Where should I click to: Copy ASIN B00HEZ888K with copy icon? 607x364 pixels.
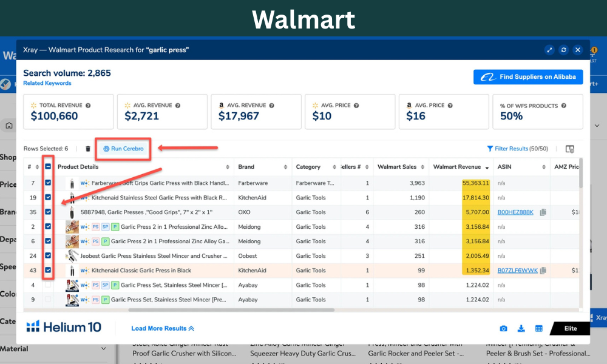(543, 212)
